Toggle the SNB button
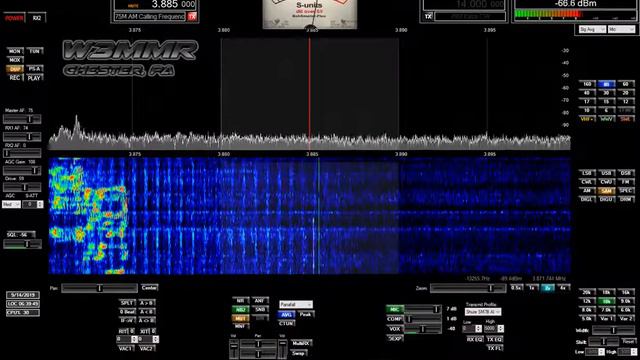Viewport: 640px width, 360px height. pos(260,310)
